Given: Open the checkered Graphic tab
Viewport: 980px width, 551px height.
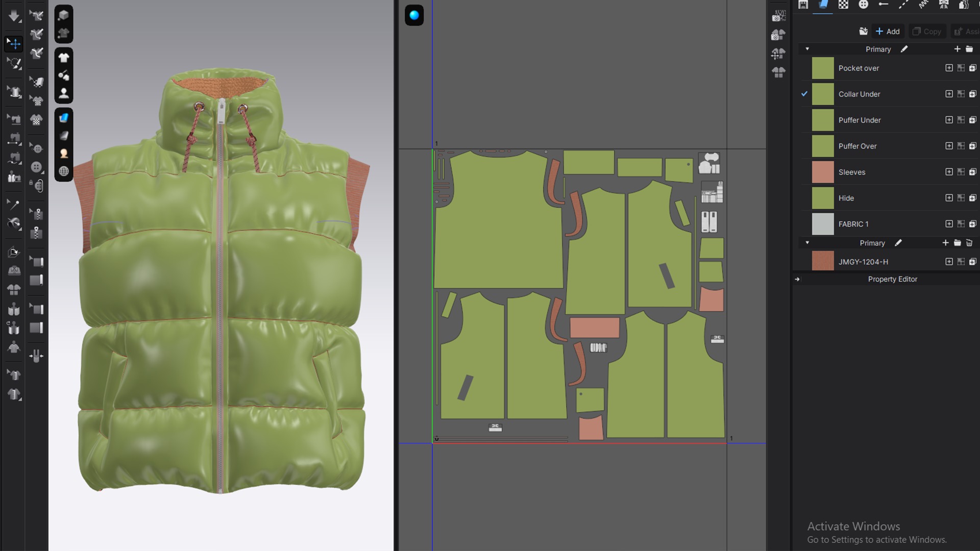Looking at the screenshot, I should [x=843, y=5].
